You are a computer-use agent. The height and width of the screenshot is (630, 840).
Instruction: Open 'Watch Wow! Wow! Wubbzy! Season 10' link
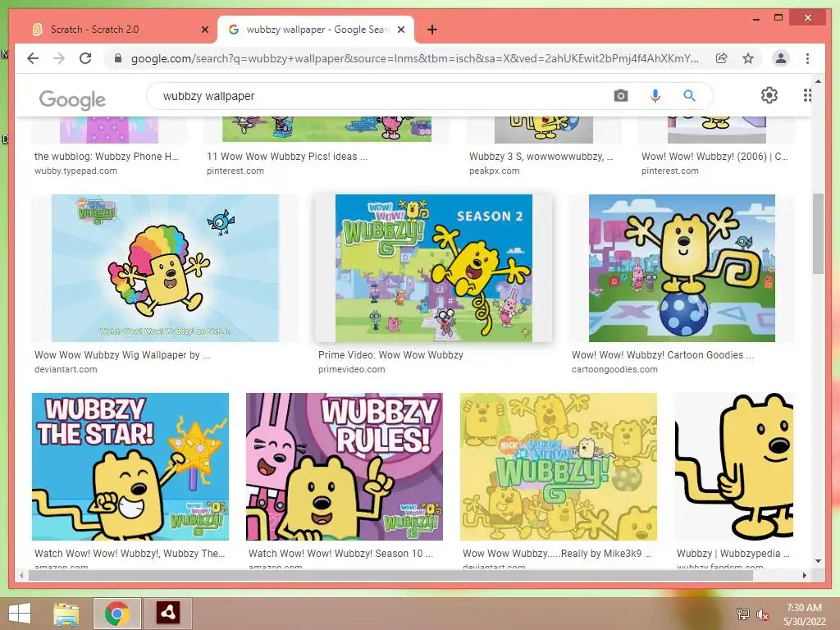[x=340, y=554]
